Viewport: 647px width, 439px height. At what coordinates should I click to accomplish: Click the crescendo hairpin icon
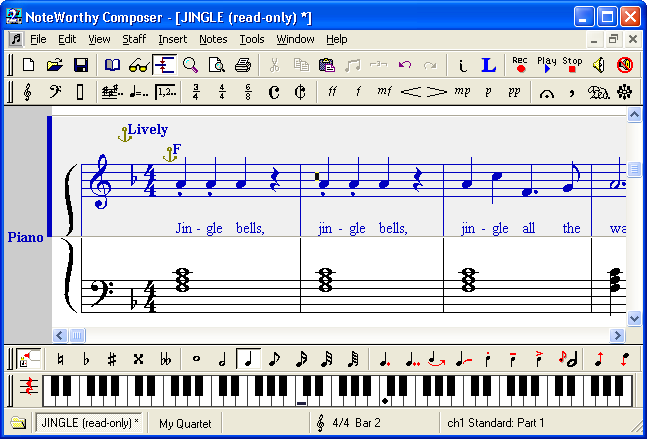(x=411, y=92)
